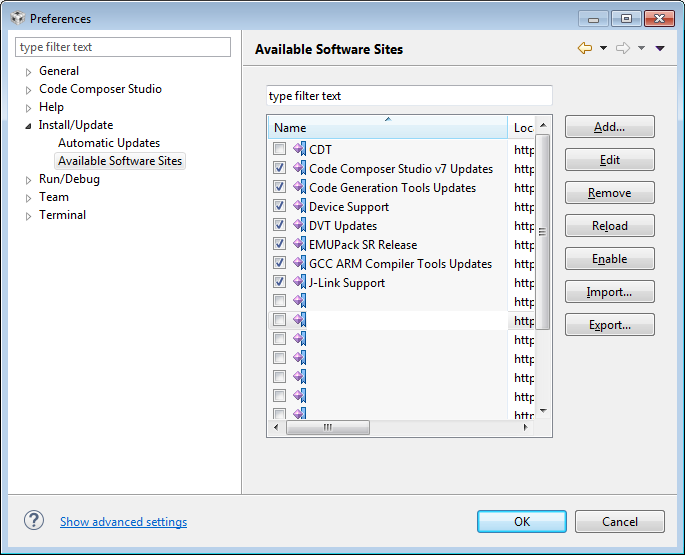
Task: Focus the preferences tree filter text field
Action: click(x=123, y=47)
